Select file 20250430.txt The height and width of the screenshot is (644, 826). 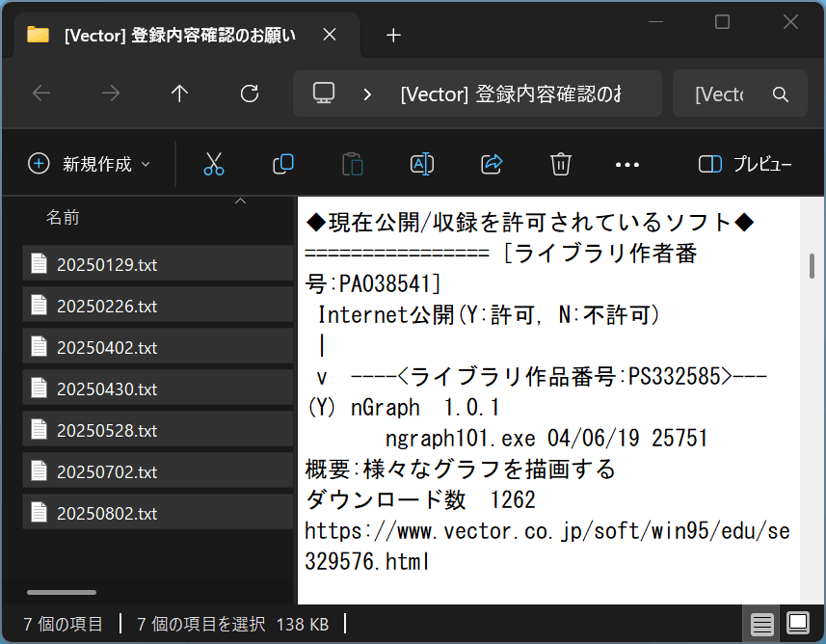click(157, 389)
